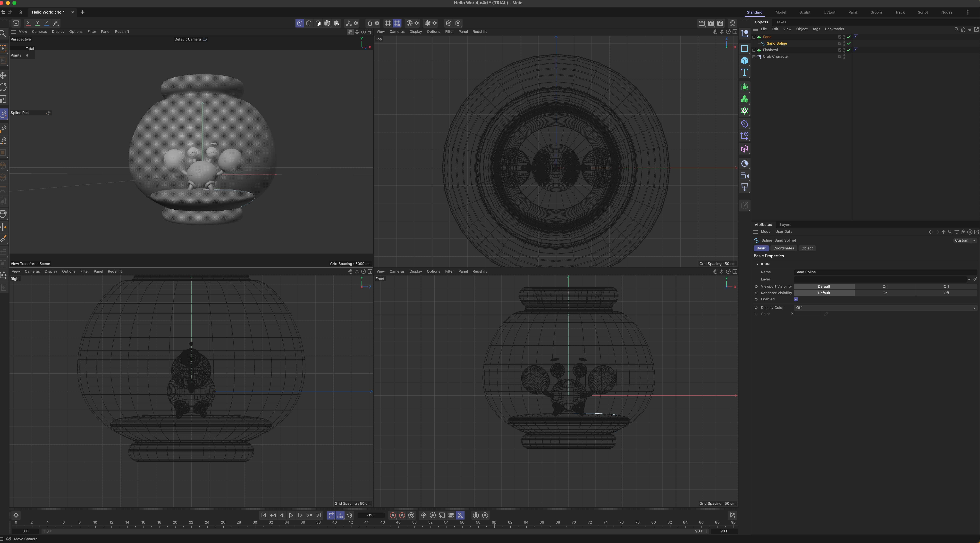Toggle visibility dots for Crab Character
The width and height of the screenshot is (980, 543).
[844, 57]
